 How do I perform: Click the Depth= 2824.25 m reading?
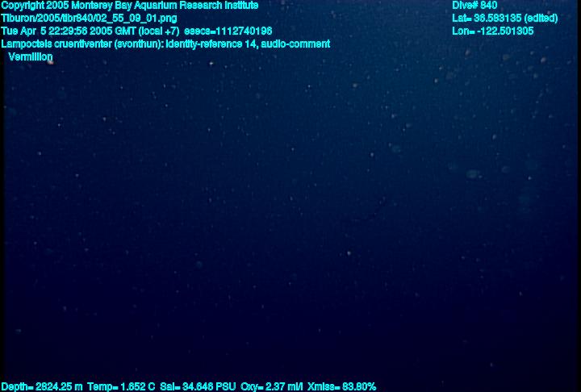pyautogui.click(x=42, y=387)
